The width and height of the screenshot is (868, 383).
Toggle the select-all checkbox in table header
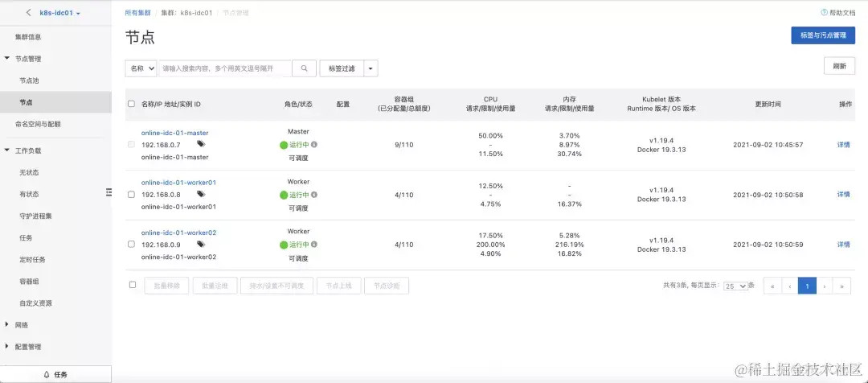(x=131, y=104)
